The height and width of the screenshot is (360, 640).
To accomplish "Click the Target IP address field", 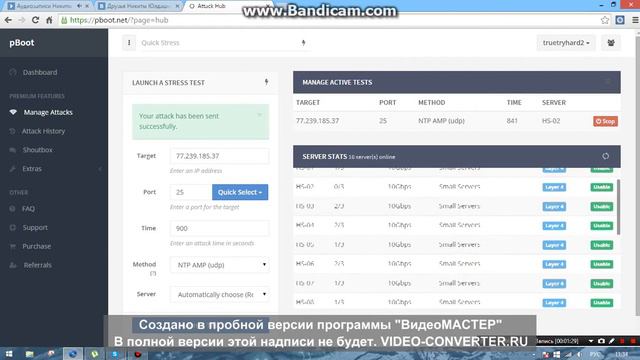I will [x=220, y=156].
